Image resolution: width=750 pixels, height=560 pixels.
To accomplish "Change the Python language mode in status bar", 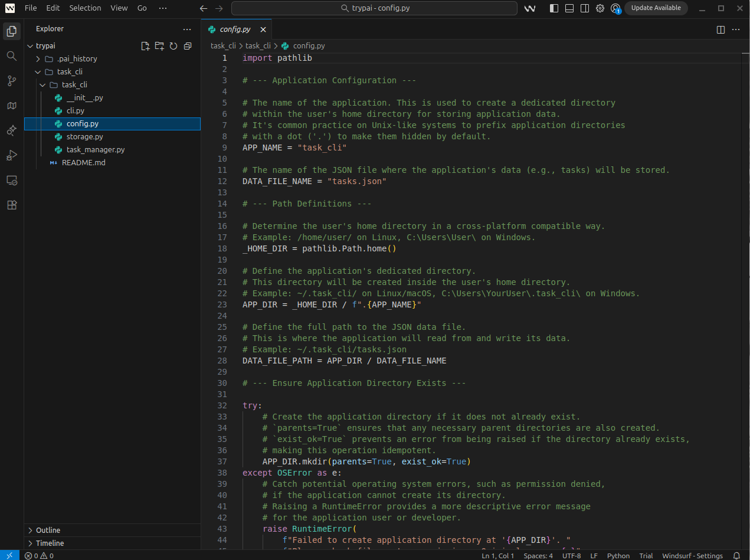I will [618, 556].
